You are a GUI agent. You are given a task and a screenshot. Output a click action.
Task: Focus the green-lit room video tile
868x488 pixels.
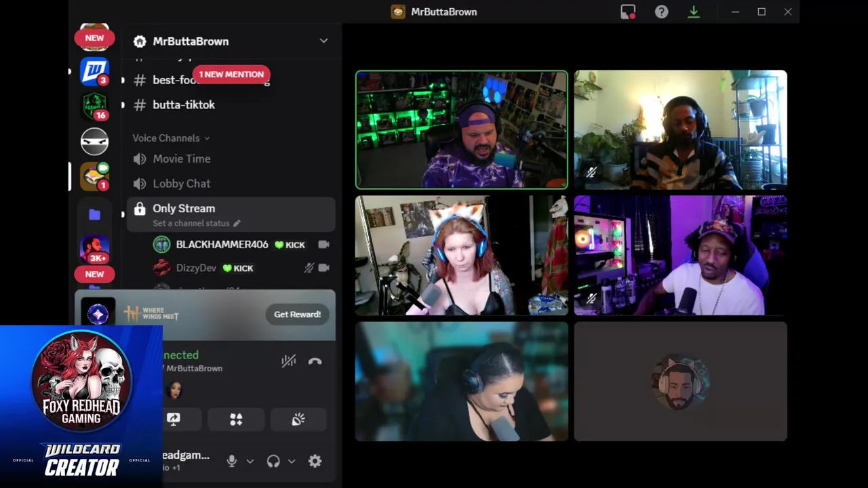[x=462, y=129]
